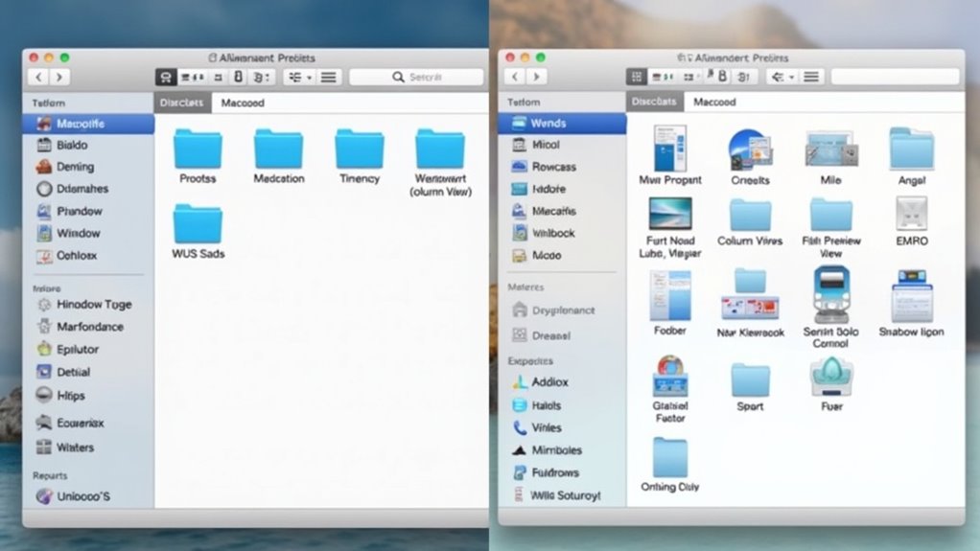The width and height of the screenshot is (980, 551).
Task: Select icon view button in left window toolbar
Action: 166,77
